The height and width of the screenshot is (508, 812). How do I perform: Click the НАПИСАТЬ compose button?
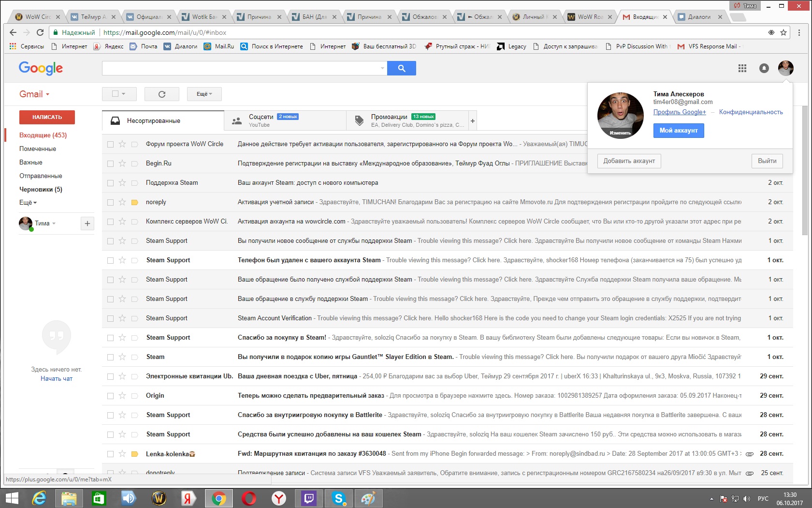(47, 117)
